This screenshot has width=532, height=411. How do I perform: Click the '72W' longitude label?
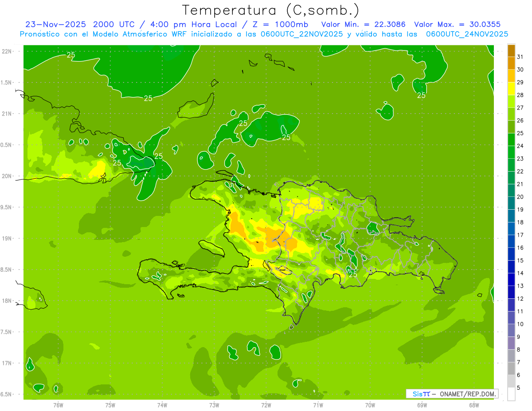point(266,405)
